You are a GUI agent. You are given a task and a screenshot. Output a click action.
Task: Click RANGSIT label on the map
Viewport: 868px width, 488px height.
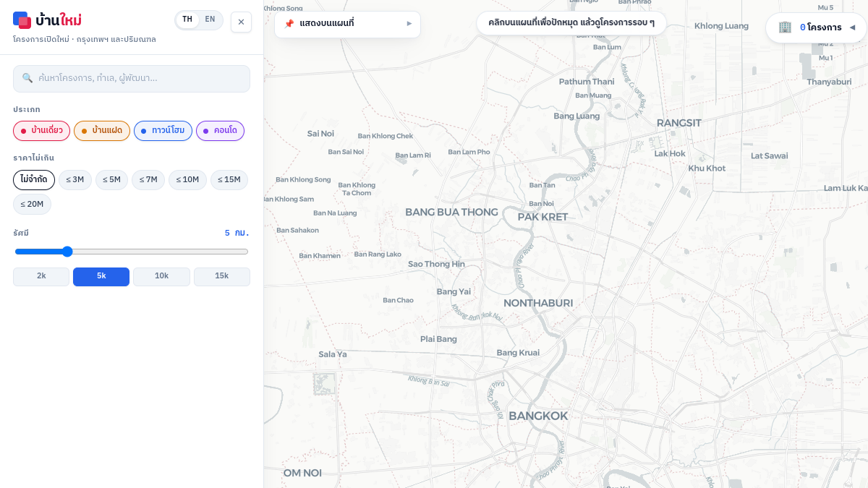tap(678, 123)
